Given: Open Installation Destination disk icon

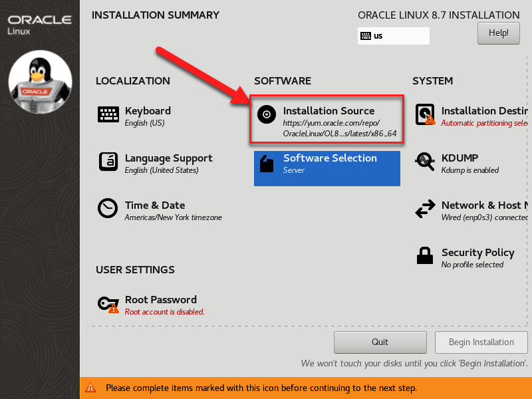Looking at the screenshot, I should (425, 114).
